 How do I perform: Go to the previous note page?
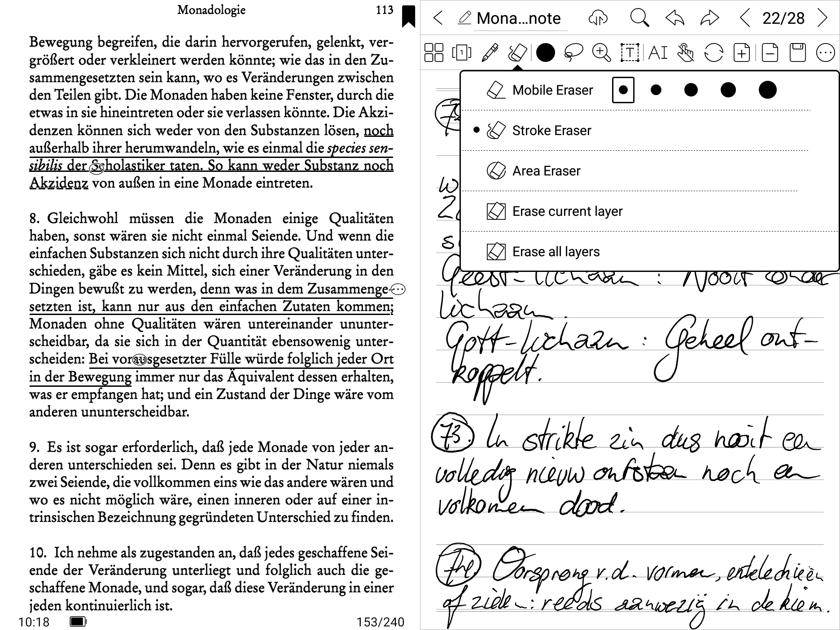click(745, 18)
